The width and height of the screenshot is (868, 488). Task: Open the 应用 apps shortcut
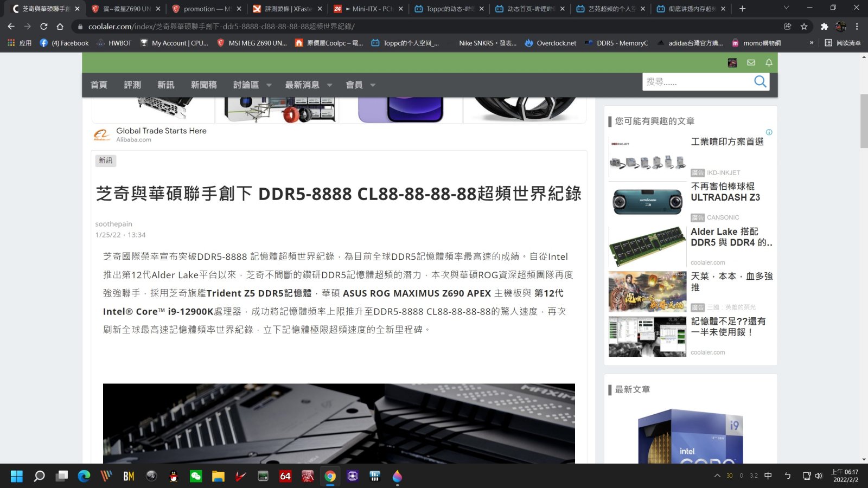[x=20, y=43]
